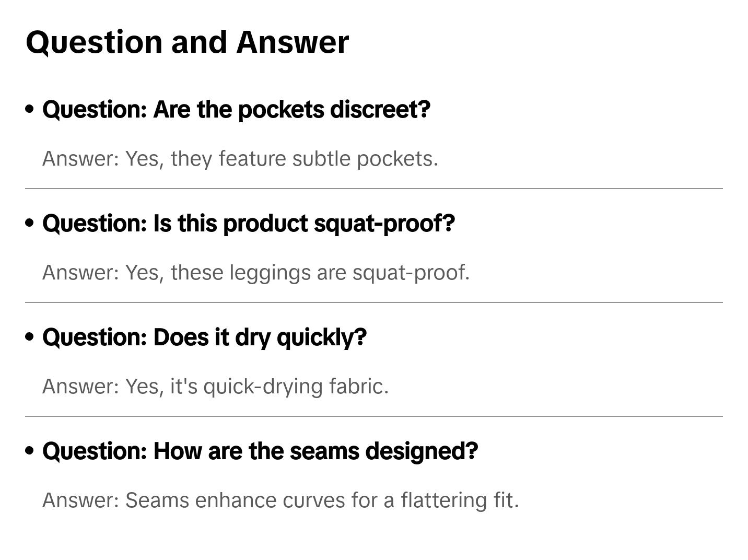Click the "Question:" label of the seams item

(95, 451)
